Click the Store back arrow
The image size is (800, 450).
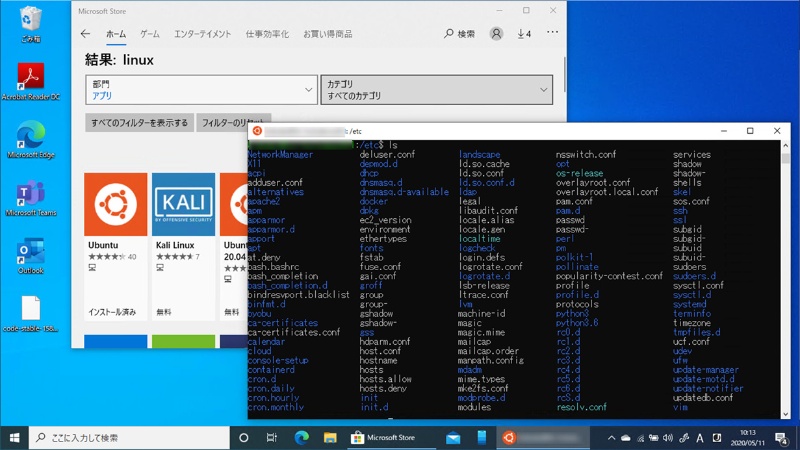point(85,34)
